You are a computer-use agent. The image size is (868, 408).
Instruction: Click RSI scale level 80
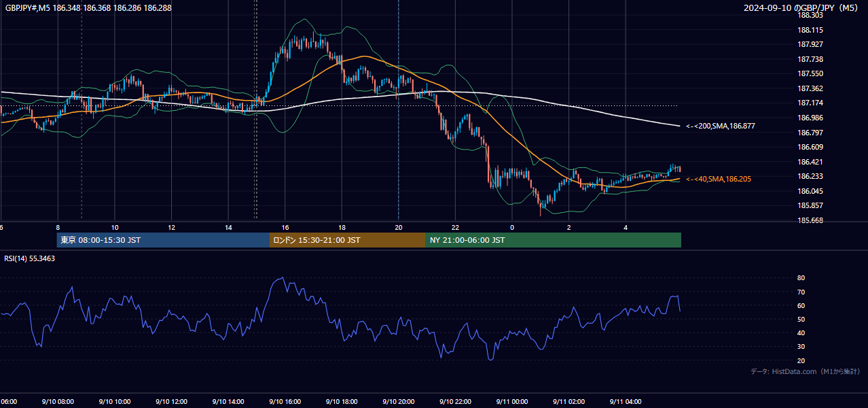coord(801,278)
